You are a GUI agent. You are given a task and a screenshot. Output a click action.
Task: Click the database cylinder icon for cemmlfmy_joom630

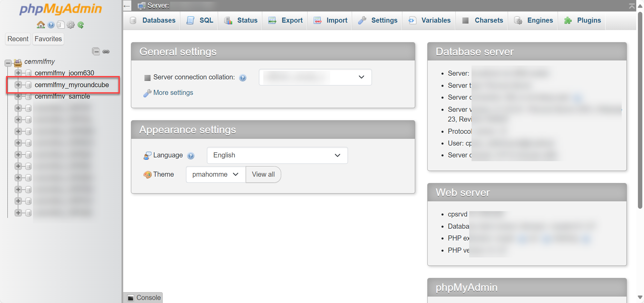[x=28, y=73]
